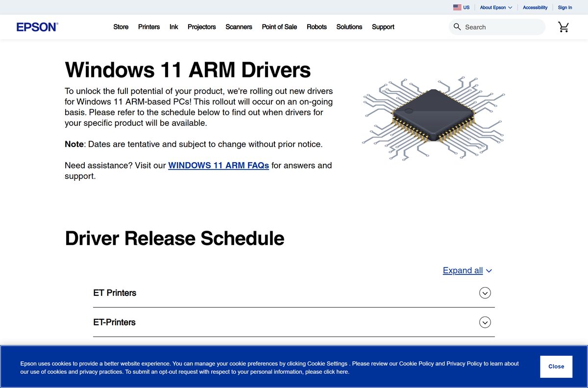Click the Epson logo
This screenshot has width=588, height=388.
[37, 27]
